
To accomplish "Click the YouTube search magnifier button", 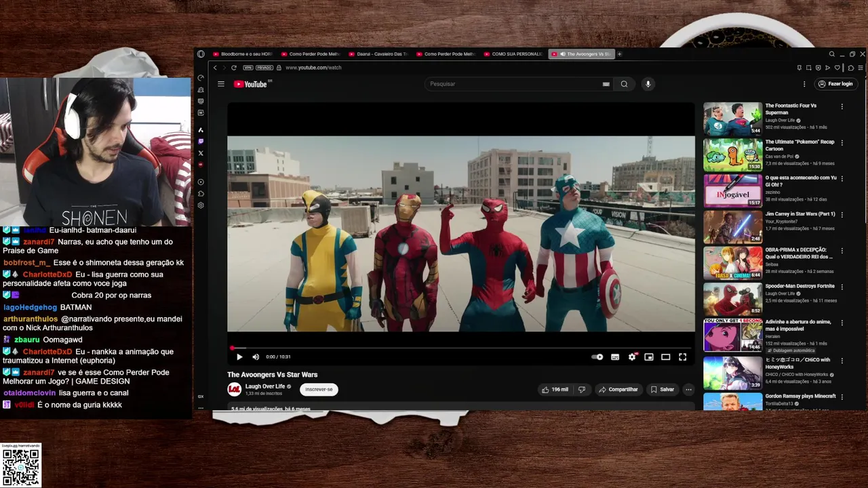I will [x=625, y=84].
